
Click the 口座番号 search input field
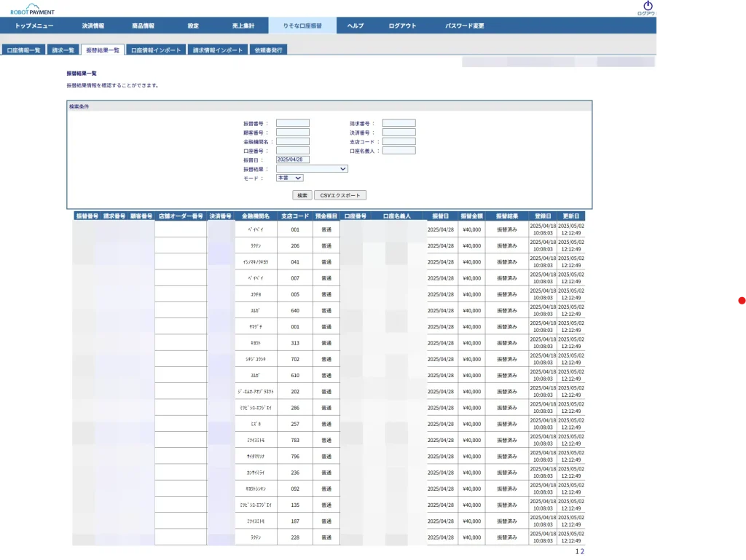293,151
